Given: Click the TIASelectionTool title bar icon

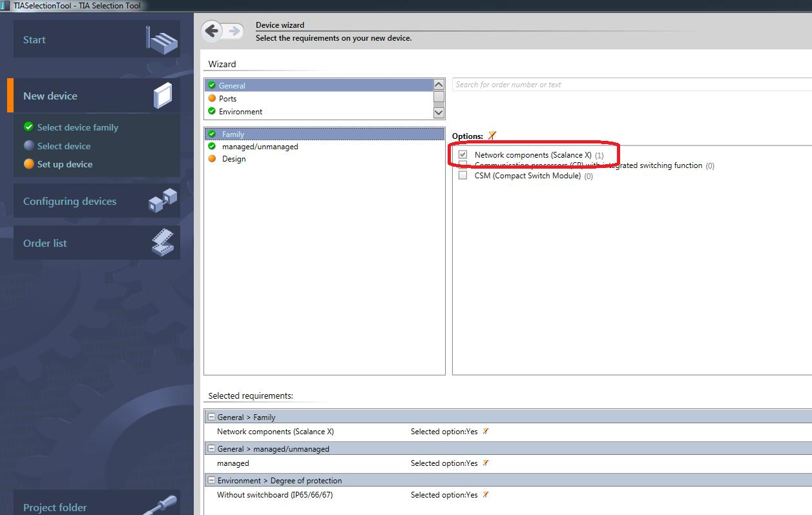Looking at the screenshot, I should (x=6, y=5).
